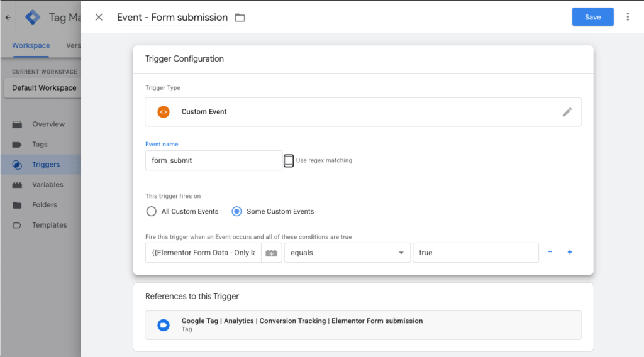Click the Elementor Form Data variable field
644x357 pixels.
[x=203, y=253]
